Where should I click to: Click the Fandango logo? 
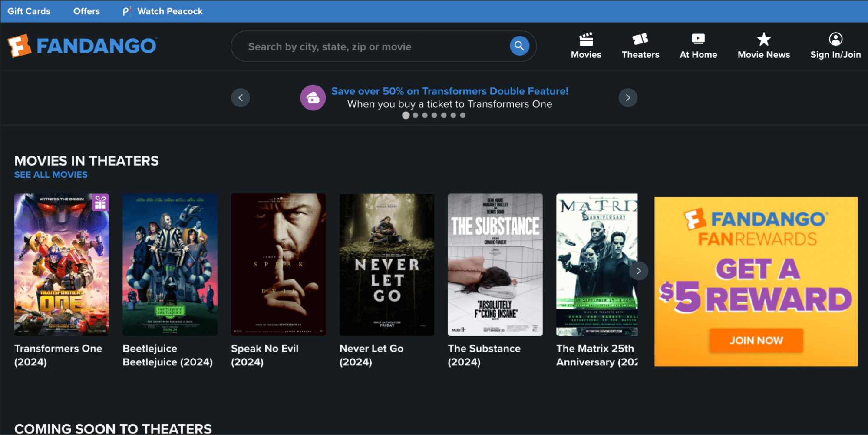[82, 46]
